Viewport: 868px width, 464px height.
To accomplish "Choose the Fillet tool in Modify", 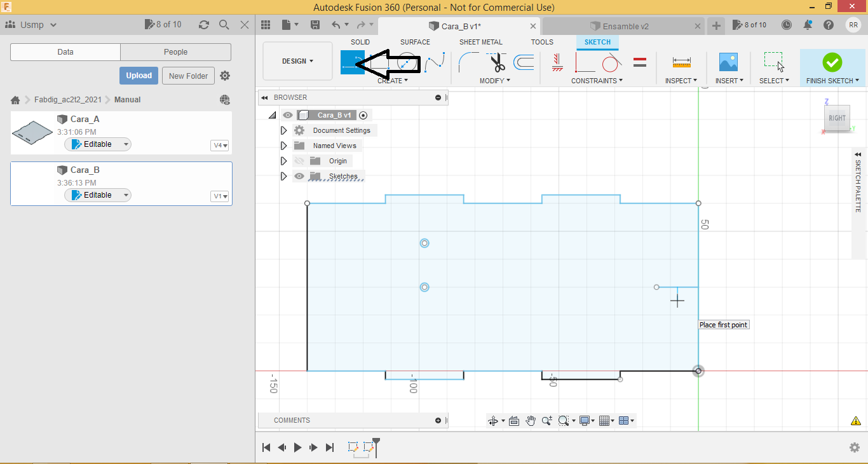I will (469, 62).
